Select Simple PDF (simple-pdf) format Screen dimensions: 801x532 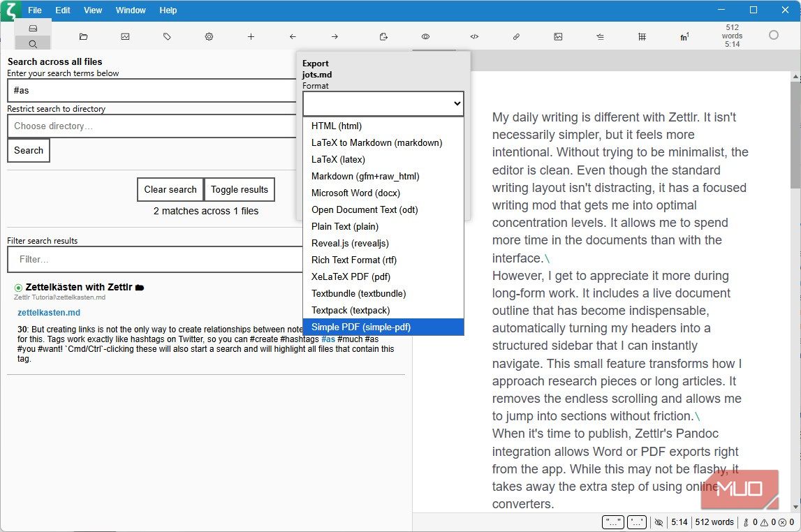point(383,327)
